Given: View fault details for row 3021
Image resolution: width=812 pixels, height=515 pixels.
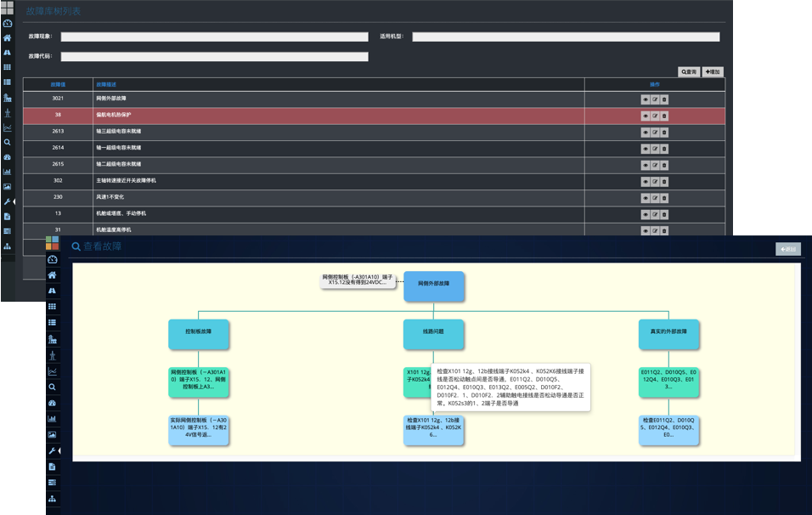Looking at the screenshot, I should 646,99.
